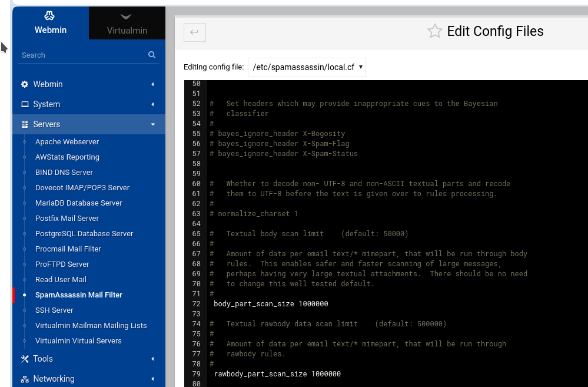Open the config file dropdown

click(307, 67)
